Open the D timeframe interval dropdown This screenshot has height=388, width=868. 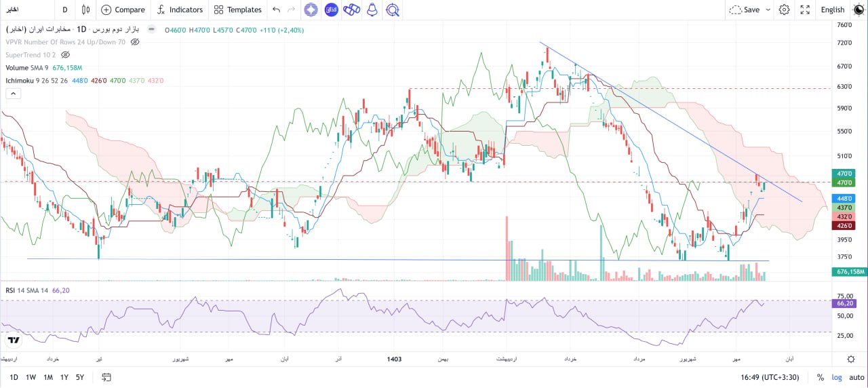click(64, 9)
